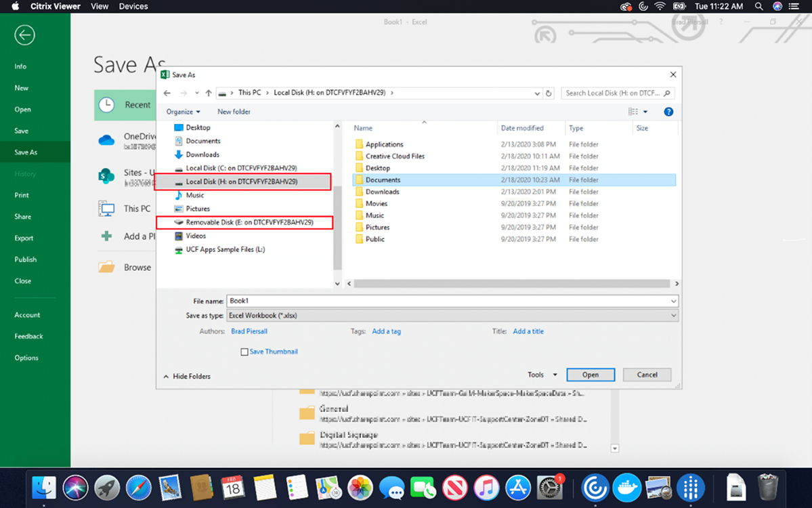Select Export in Excel backstage
812x508 pixels.
24,238
